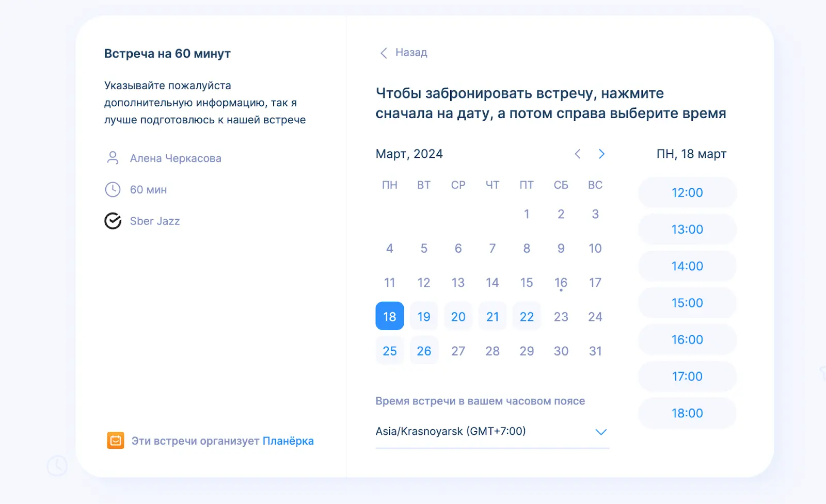This screenshot has width=826, height=504.
Task: Select the 17:00 time slot
Action: pos(687,377)
